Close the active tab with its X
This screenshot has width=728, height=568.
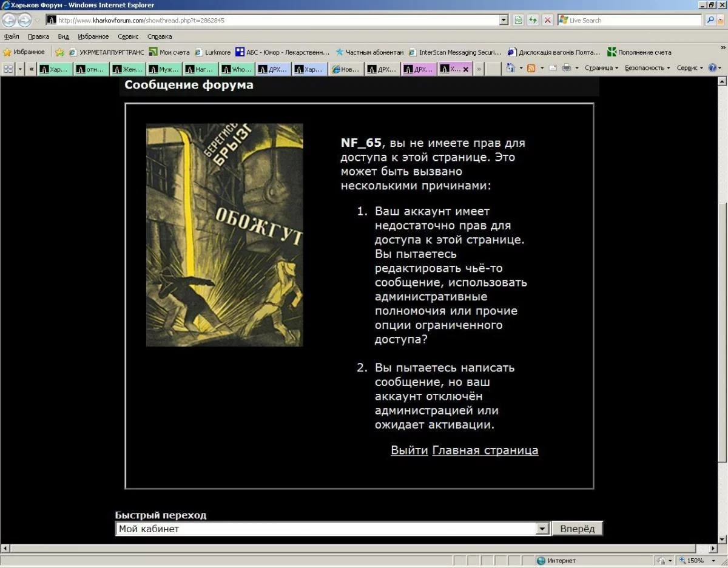(466, 69)
